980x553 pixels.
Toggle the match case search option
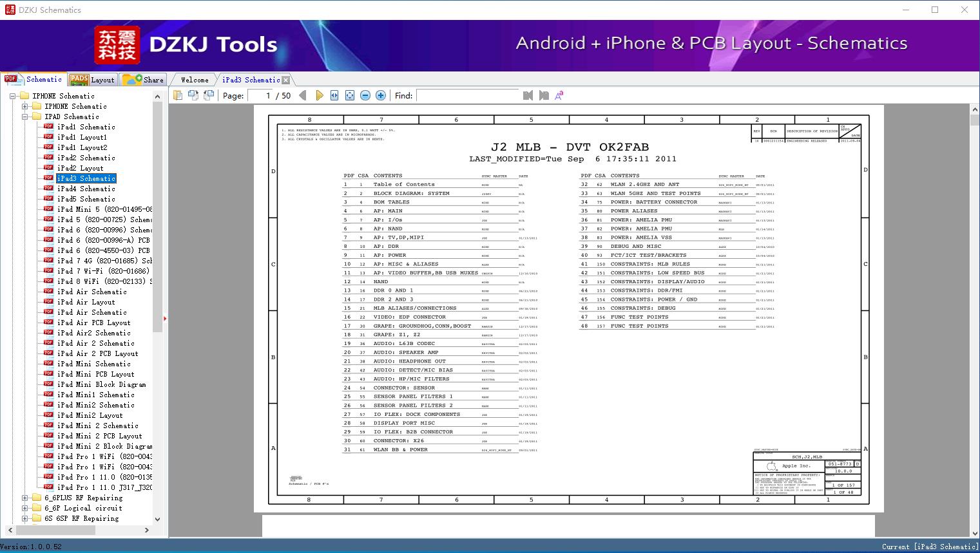click(559, 95)
